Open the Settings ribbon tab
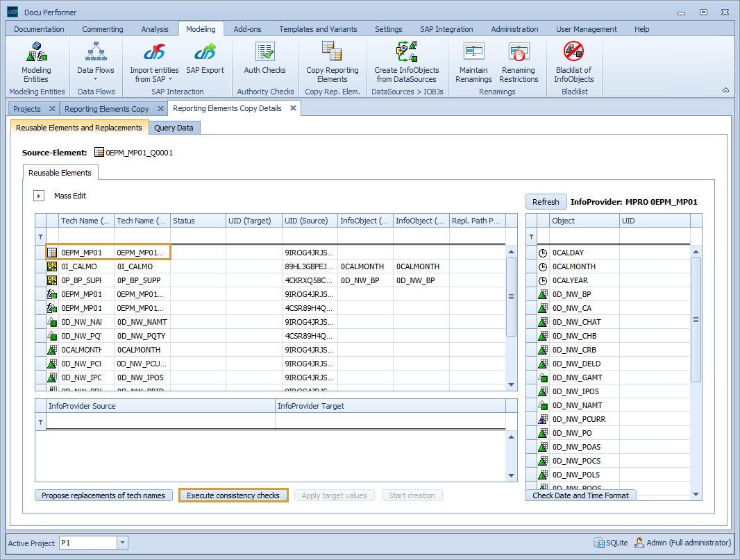Screen dimensions: 740x560 point(388,28)
